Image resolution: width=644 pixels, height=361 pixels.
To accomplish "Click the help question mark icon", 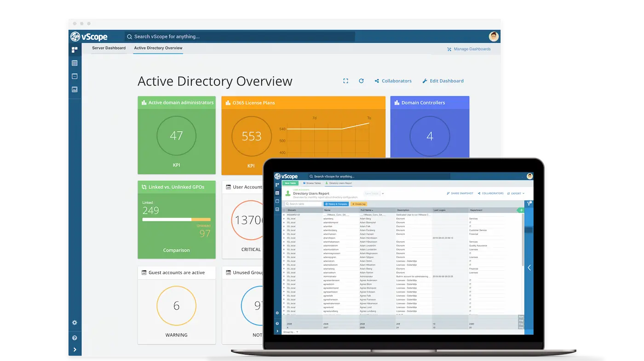I will (75, 338).
